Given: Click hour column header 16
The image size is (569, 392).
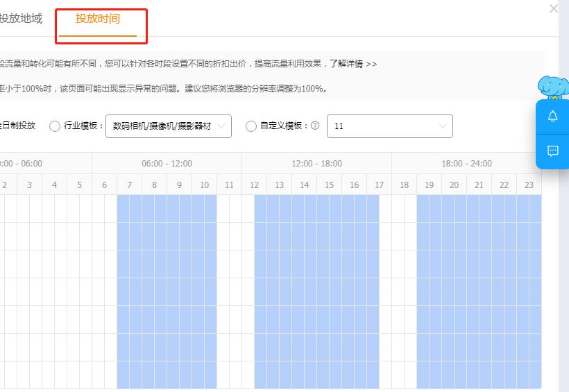Looking at the screenshot, I should coord(354,185).
